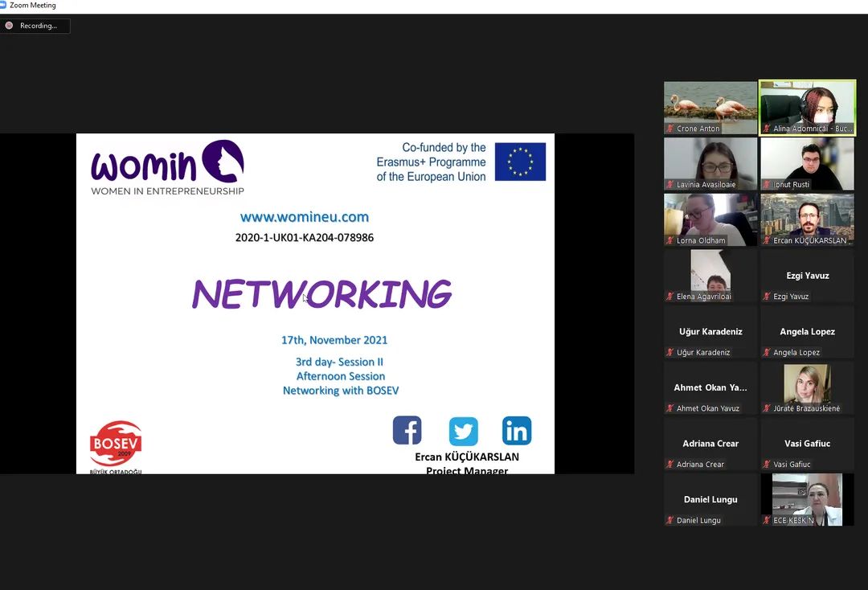The image size is (868, 590).
Task: Select the Uğur Karadeniz participant tile
Action: click(710, 331)
